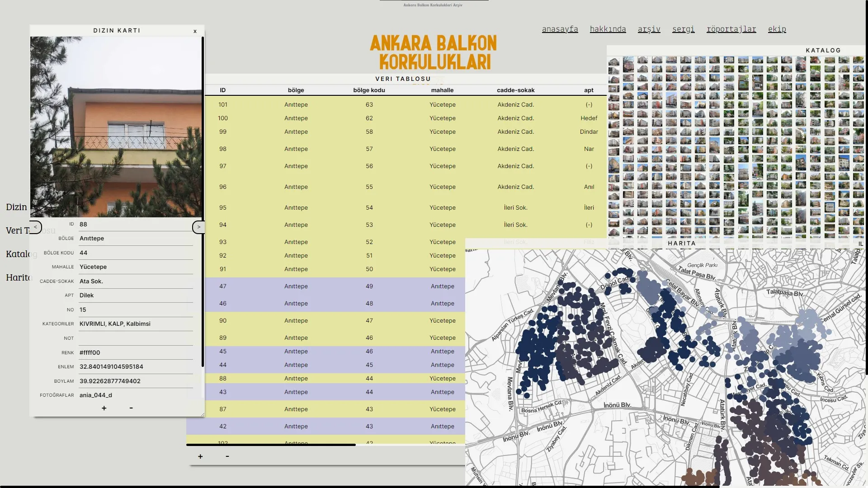
Task: Click plus button below Dizin Kartı fields
Action: tap(104, 408)
